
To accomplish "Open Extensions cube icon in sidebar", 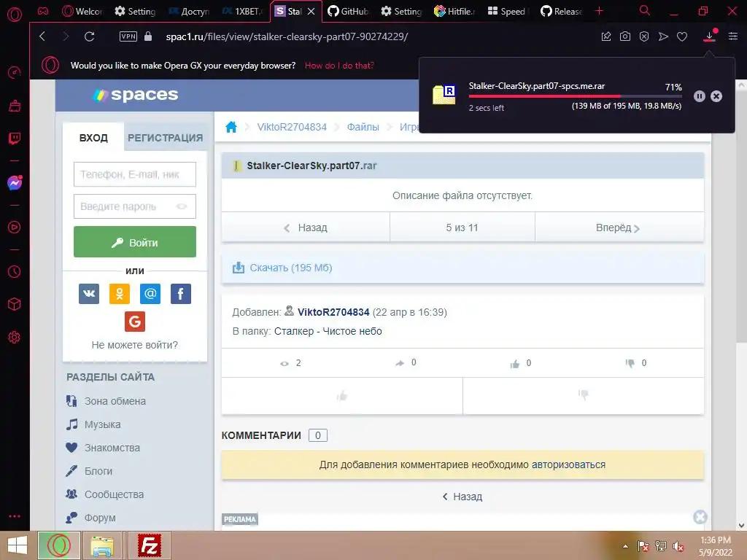I will (15, 304).
